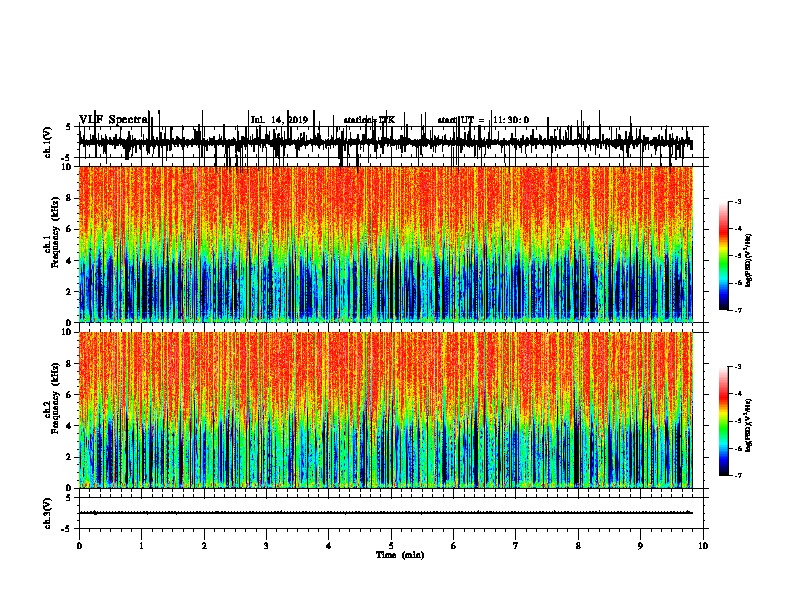Click the ch.3 flat waveform trace
This screenshot has height=612, width=792.
385,513
